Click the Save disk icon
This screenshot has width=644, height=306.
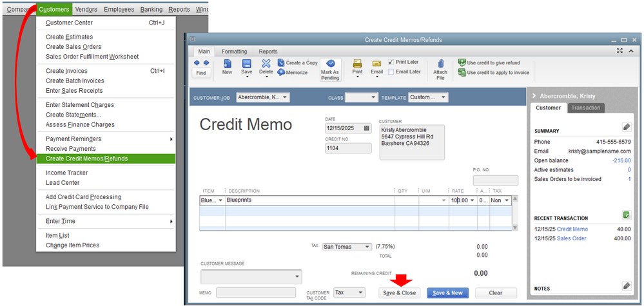(x=246, y=64)
